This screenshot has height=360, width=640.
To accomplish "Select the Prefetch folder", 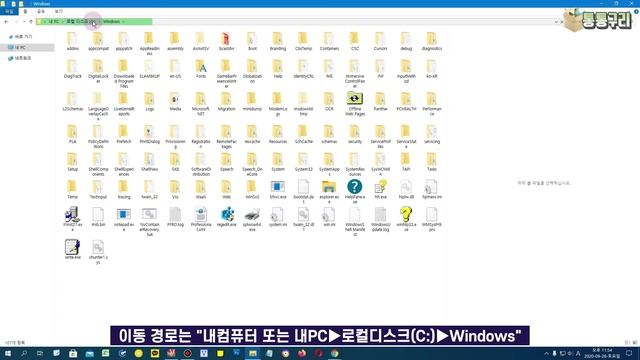I will pos(124,134).
